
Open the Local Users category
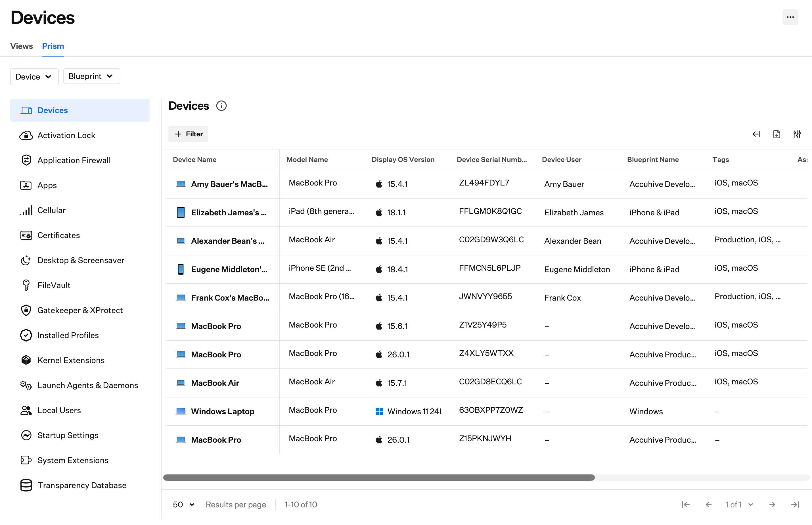80,411
